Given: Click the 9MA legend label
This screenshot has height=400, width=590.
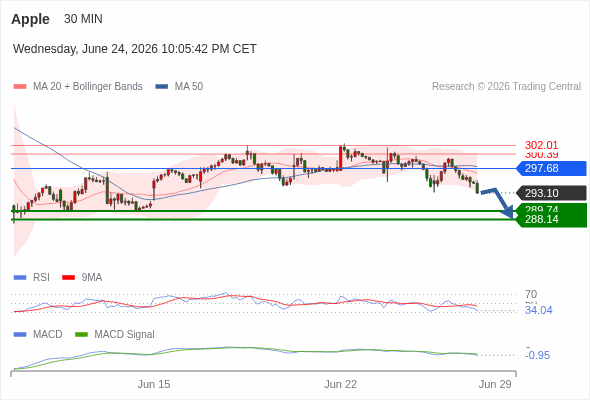Looking at the screenshot, I should pos(92,278).
